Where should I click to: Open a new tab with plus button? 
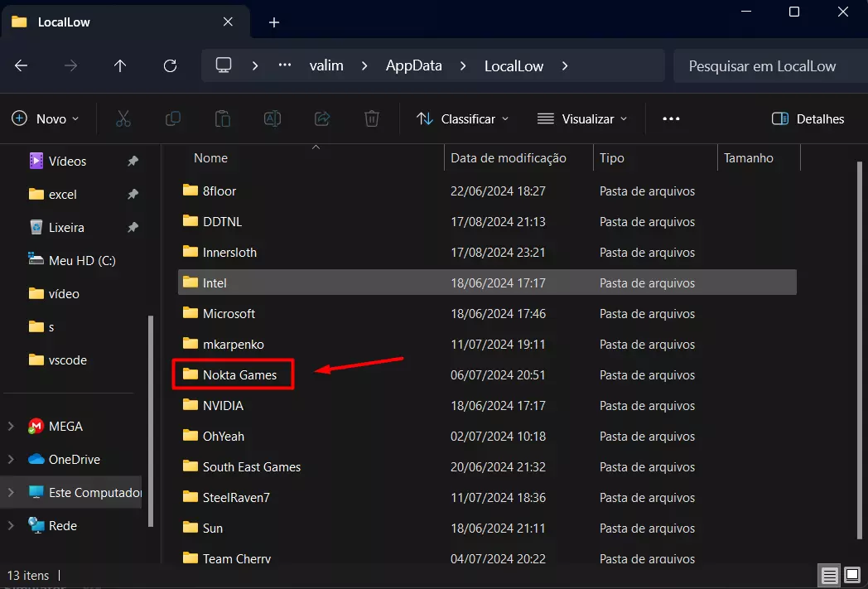coord(274,22)
